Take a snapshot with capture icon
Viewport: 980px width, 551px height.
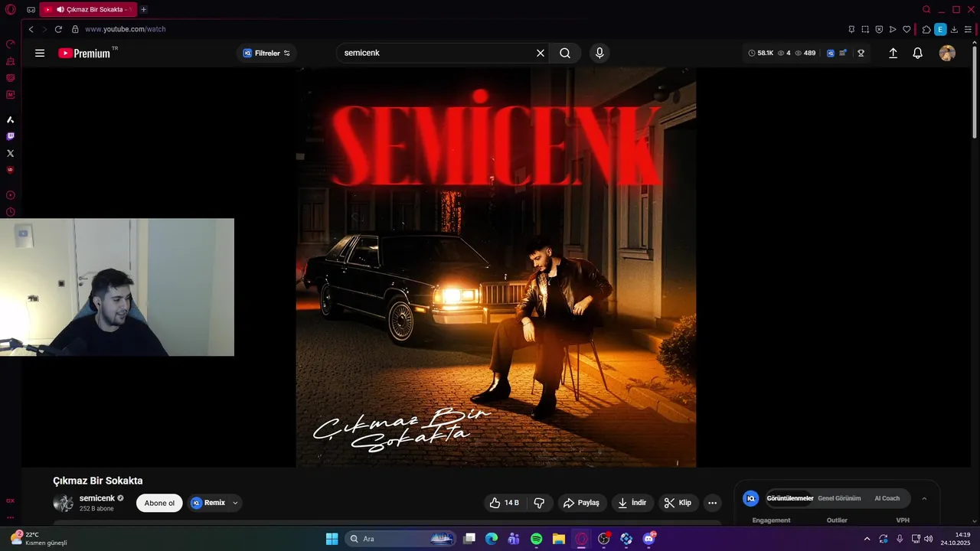point(865,29)
